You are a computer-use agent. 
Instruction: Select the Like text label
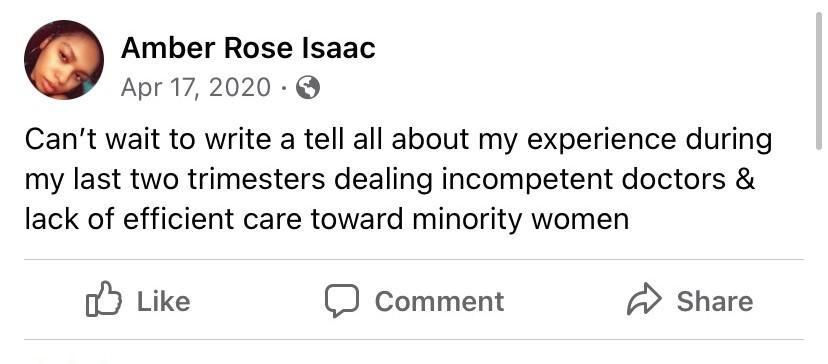pyautogui.click(x=164, y=301)
